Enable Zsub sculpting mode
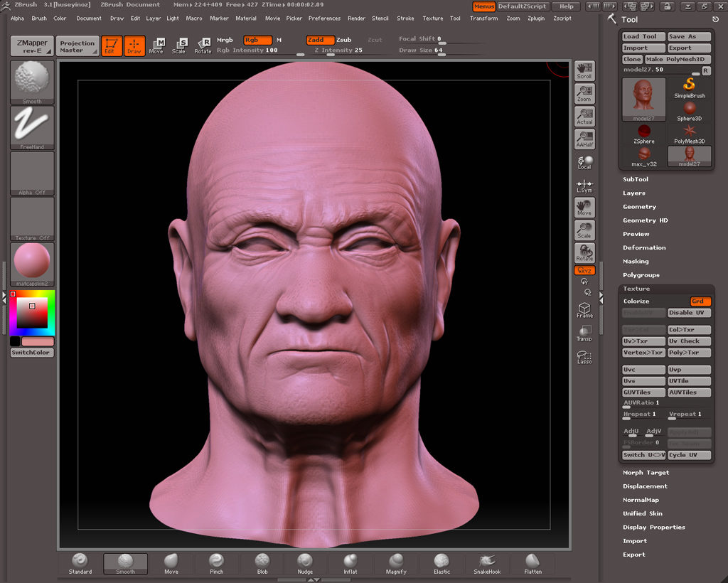728x583 pixels. click(343, 40)
